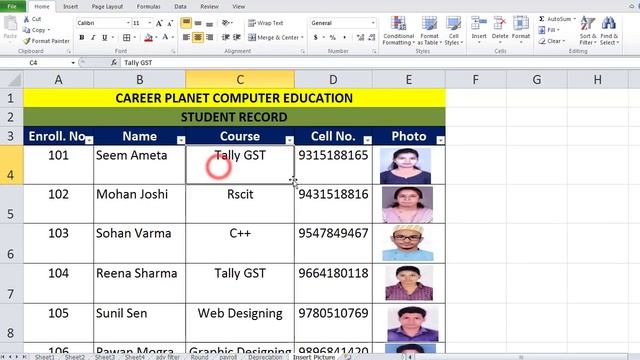Pick the Fill Color paint bucket
This screenshot has height=360, width=640.
pyautogui.click(x=148, y=38)
